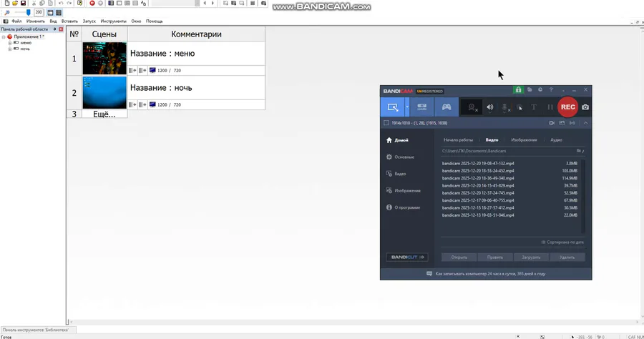Image resolution: width=644 pixels, height=339 pixels.
Task: Click the Bandicam title bar folder icon
Action: [x=530, y=89]
